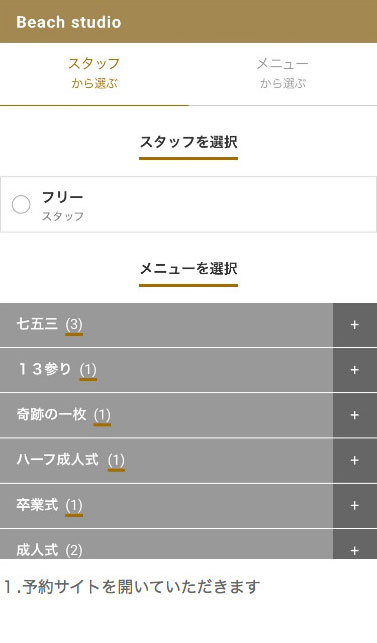The width and height of the screenshot is (377, 643).
Task: Expand 七五三 with its plus icon
Action: point(355,325)
